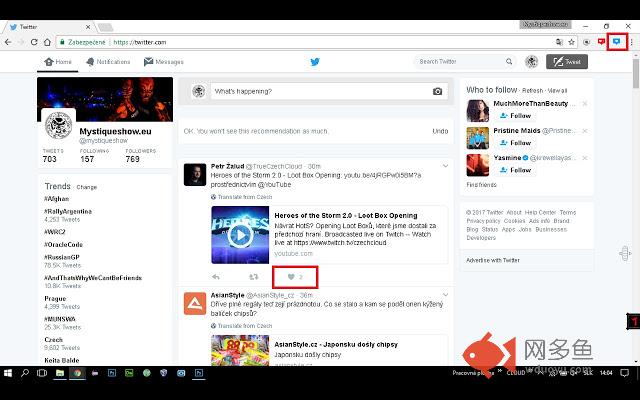
Task: Open #RussianGP trend
Action: coord(62,257)
